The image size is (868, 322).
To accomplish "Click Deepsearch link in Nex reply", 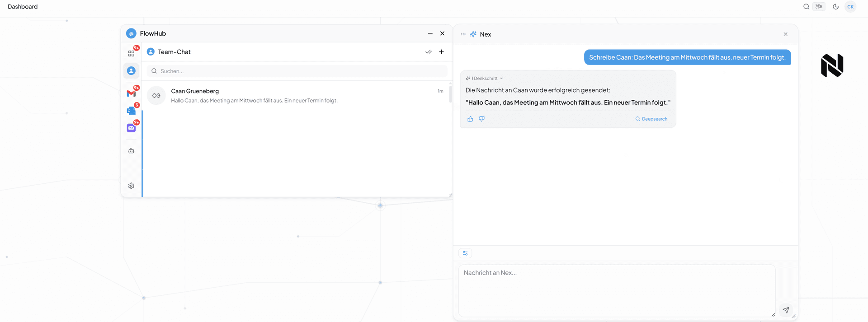I will (651, 119).
